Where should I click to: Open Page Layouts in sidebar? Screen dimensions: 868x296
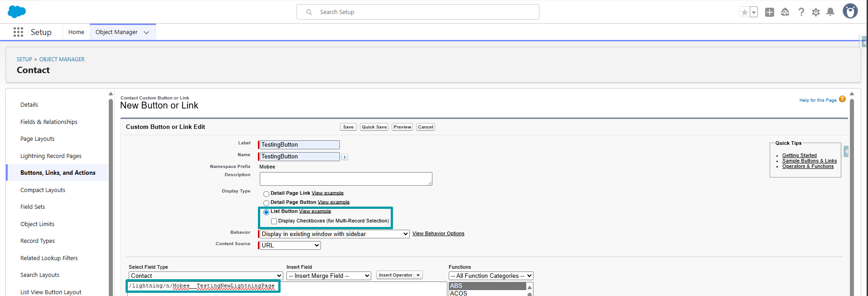tap(38, 139)
